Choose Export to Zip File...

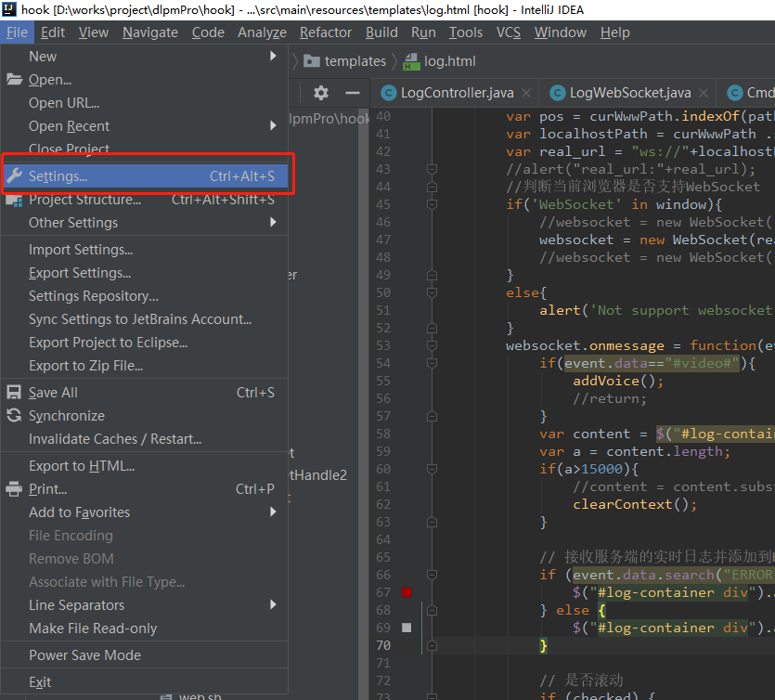[144, 366]
